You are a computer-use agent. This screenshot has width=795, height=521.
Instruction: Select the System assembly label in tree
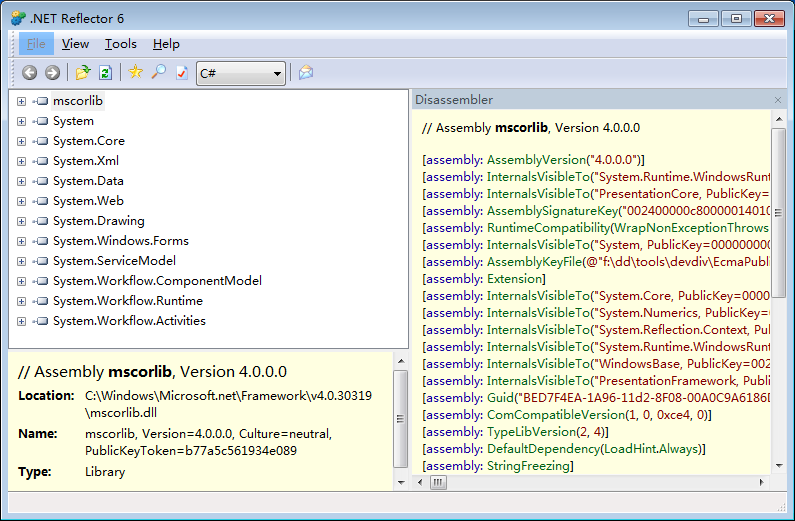(74, 121)
